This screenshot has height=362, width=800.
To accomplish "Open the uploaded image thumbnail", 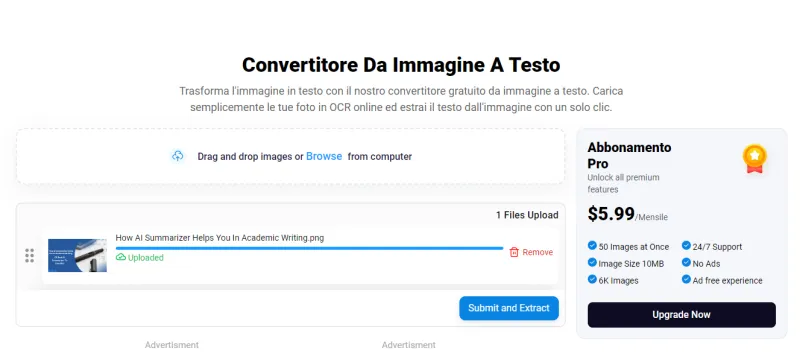I will 78,255.
